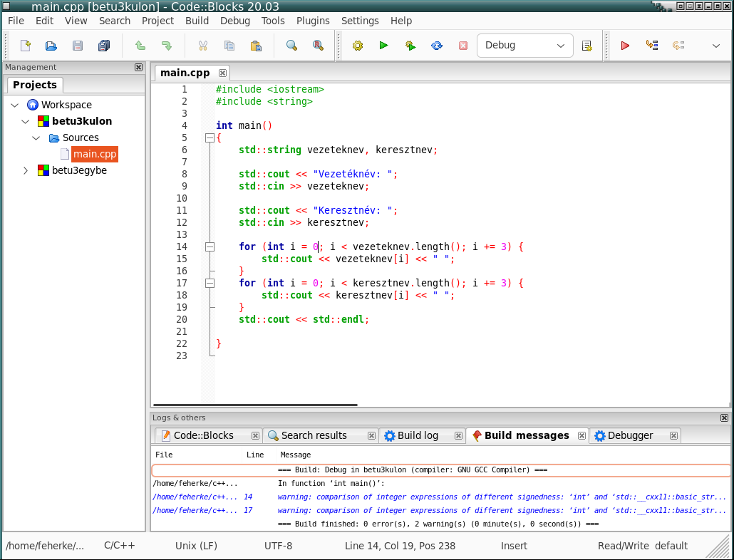Click the red Abort build icon
The width and height of the screenshot is (734, 560).
(x=463, y=46)
